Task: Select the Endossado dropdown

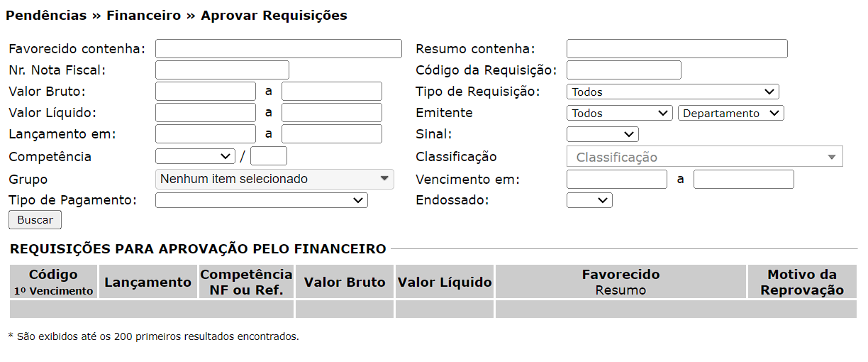Action: click(x=589, y=200)
